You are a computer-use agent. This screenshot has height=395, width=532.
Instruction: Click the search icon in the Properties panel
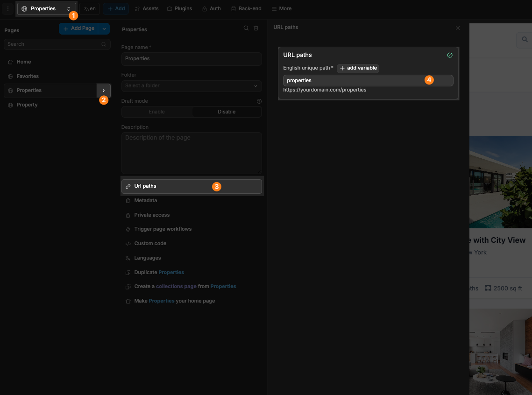[246, 28]
